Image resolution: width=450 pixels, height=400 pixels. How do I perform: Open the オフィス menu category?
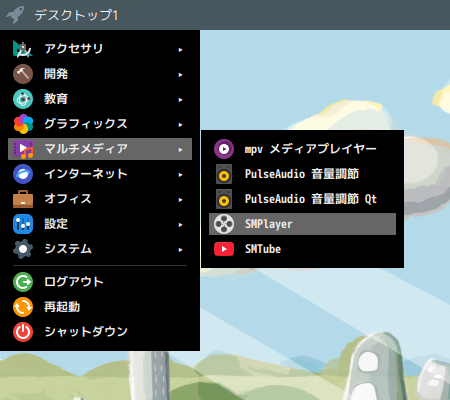click(100, 199)
